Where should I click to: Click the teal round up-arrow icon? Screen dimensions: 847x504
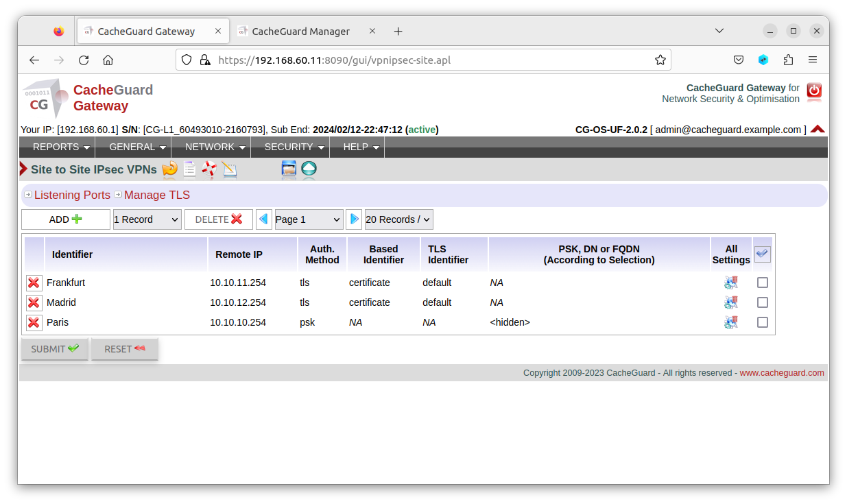click(309, 169)
